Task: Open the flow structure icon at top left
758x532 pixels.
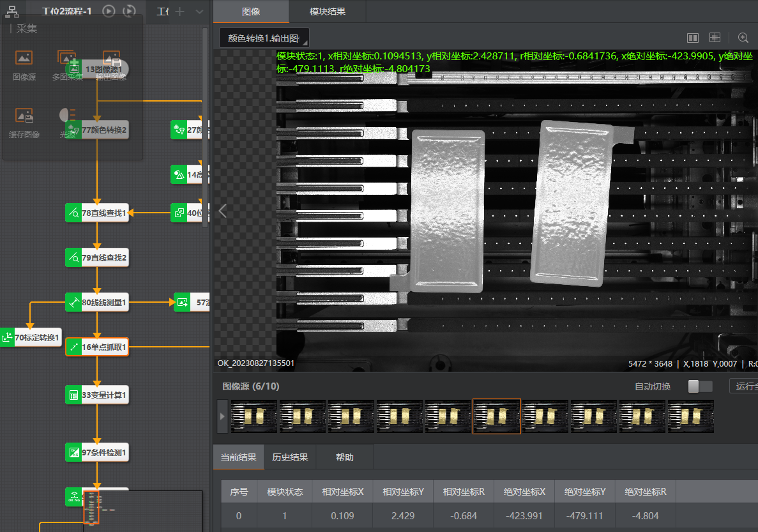Action: 11,11
